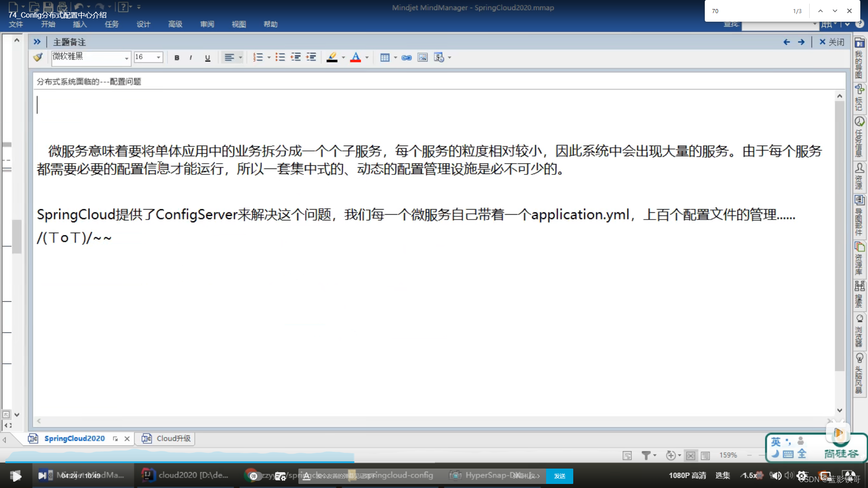
Task: Open the 任务 ribbon tab
Action: (x=112, y=24)
